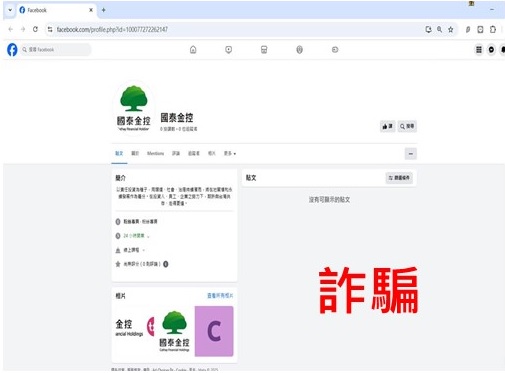Image resolution: width=505 pixels, height=373 pixels.
Task: Open the Marketplace icon in the Facebook navigation
Action: tap(264, 50)
